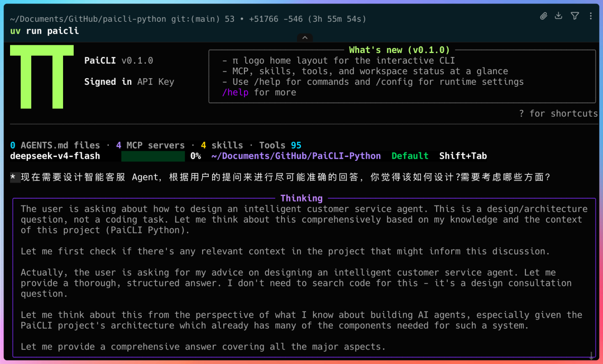Image resolution: width=603 pixels, height=364 pixels.
Task: Click the context usage progress bar
Action: 152,156
